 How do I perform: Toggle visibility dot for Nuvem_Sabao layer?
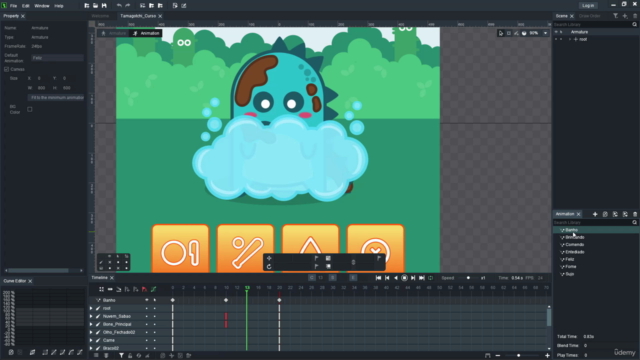point(147,316)
